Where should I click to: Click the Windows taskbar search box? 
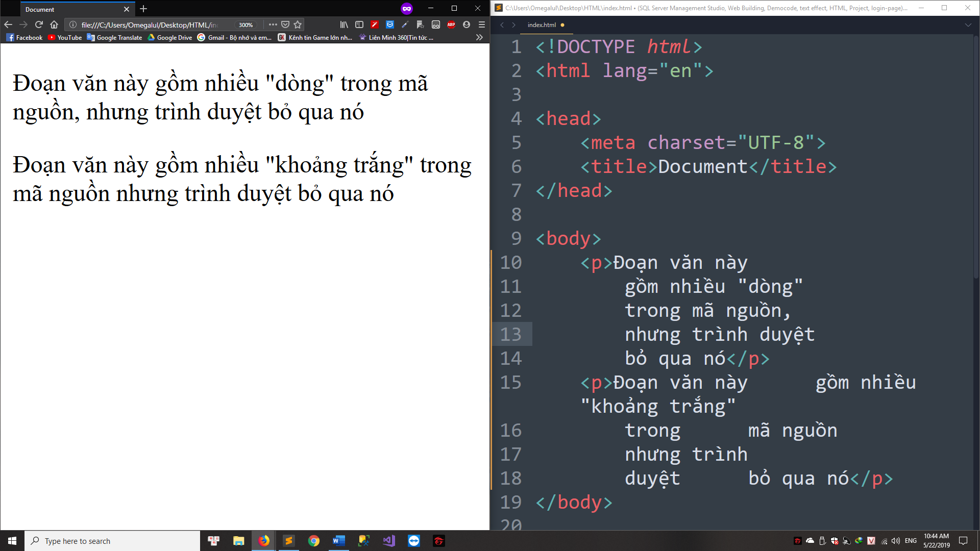112,541
